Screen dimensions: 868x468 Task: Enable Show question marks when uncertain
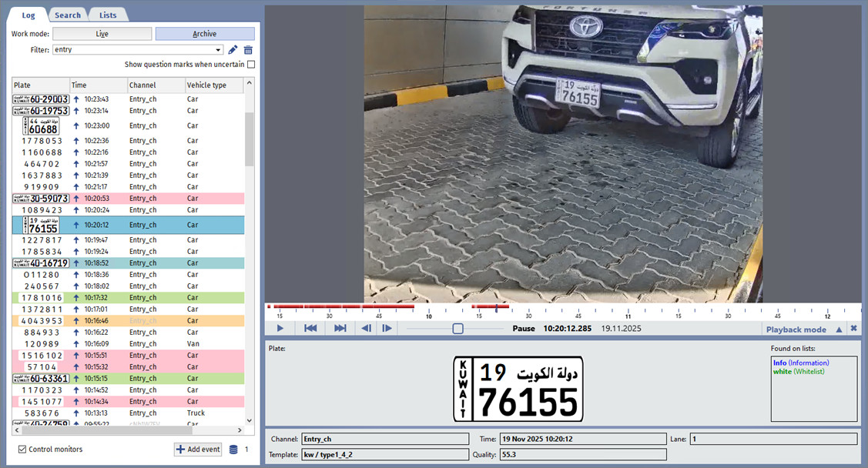tap(250, 65)
